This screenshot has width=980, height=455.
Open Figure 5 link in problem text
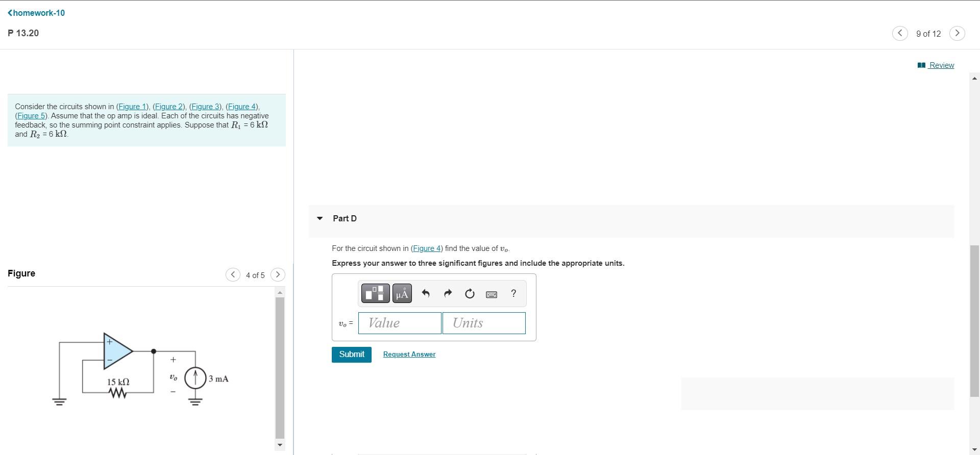31,116
